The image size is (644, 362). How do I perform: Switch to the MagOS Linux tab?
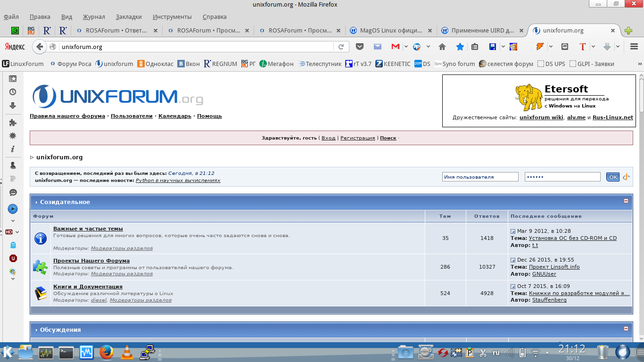click(390, 31)
